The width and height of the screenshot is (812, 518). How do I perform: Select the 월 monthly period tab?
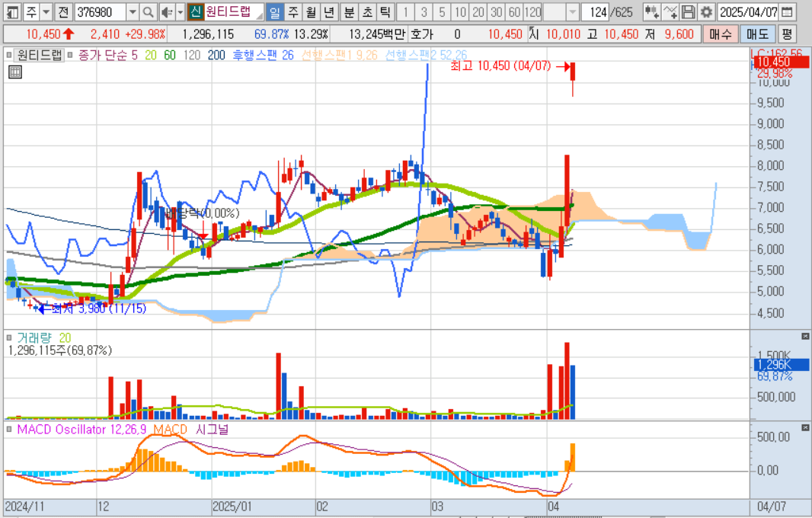311,11
